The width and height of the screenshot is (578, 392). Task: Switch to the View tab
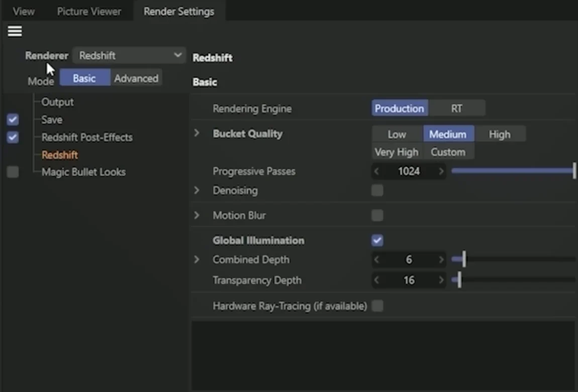point(24,12)
